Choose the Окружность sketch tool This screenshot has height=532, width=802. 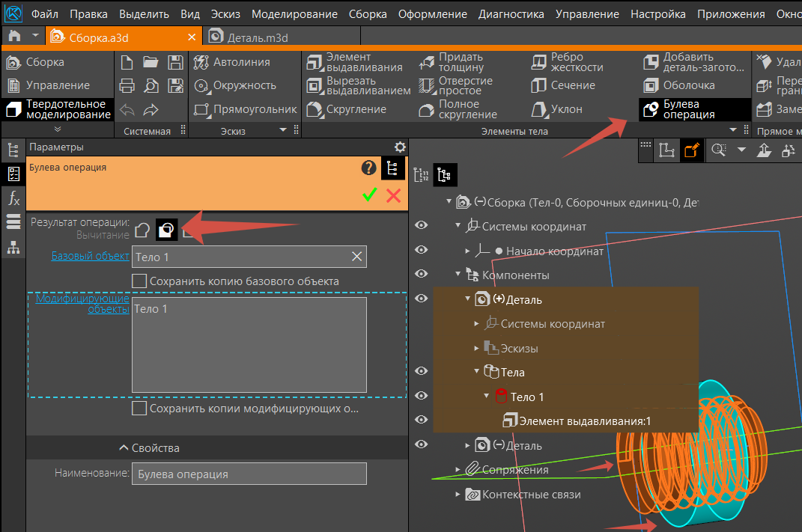[x=235, y=85]
